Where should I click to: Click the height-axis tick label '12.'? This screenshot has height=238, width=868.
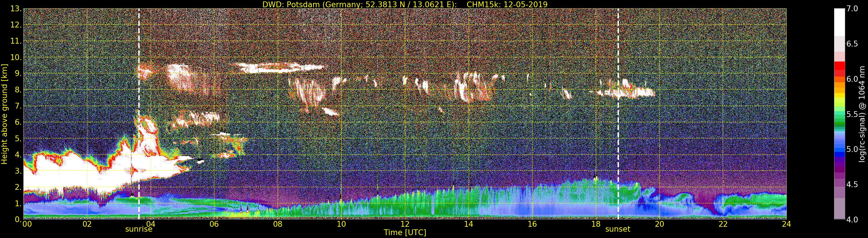click(x=16, y=25)
